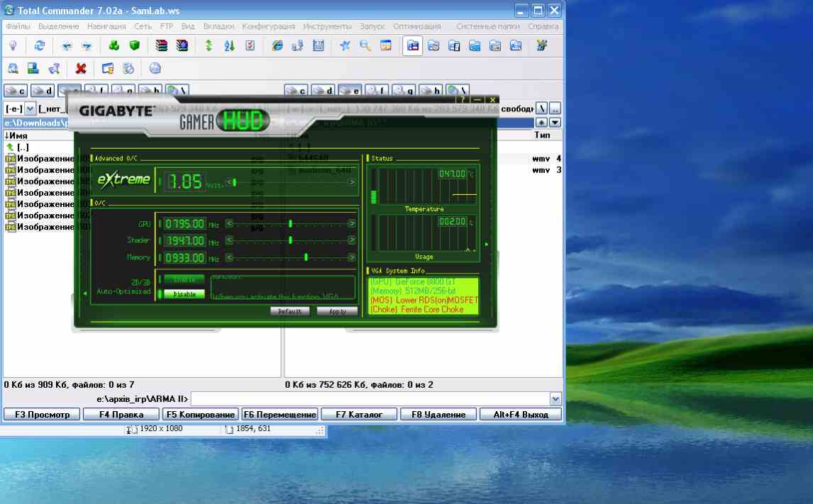The width and height of the screenshot is (813, 504).
Task: Click the books with blue arrow unpack icon
Action: click(x=182, y=46)
